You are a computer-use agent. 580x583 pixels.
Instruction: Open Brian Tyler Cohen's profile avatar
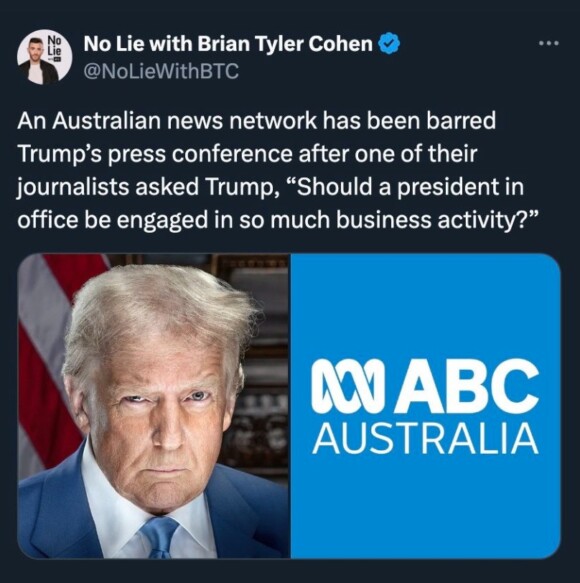click(45, 57)
